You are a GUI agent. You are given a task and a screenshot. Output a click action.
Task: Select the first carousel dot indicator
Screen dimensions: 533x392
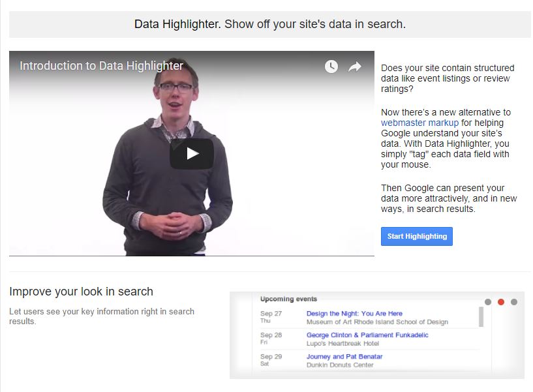click(488, 302)
